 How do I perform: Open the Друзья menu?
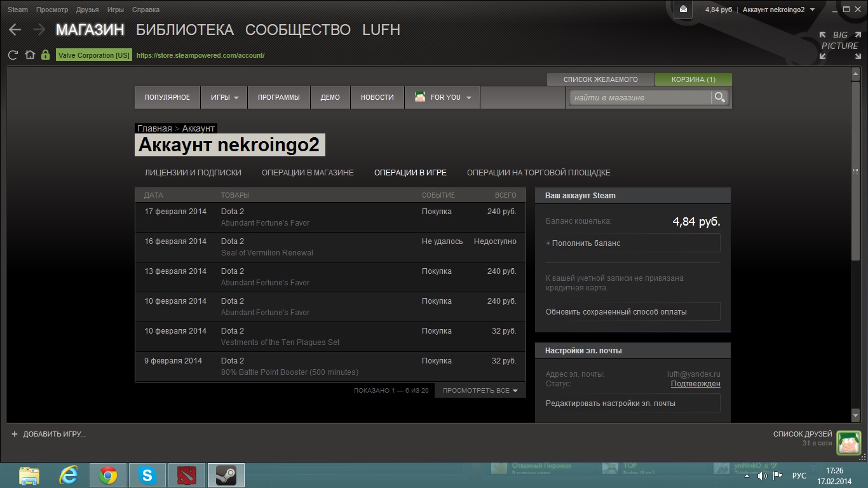(x=87, y=10)
